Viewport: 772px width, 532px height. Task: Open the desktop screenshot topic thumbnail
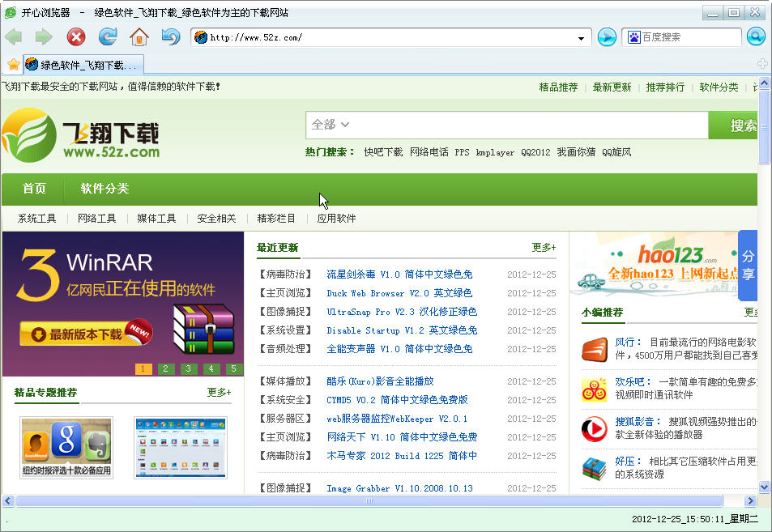[181, 447]
